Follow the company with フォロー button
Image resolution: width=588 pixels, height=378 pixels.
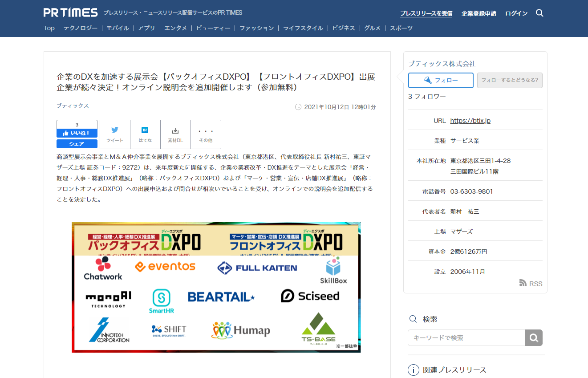click(x=441, y=80)
